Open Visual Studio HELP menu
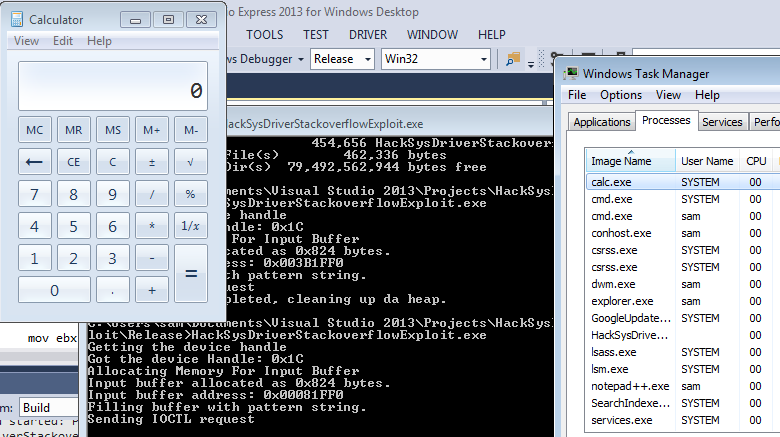Image resolution: width=780 pixels, height=437 pixels. click(491, 35)
